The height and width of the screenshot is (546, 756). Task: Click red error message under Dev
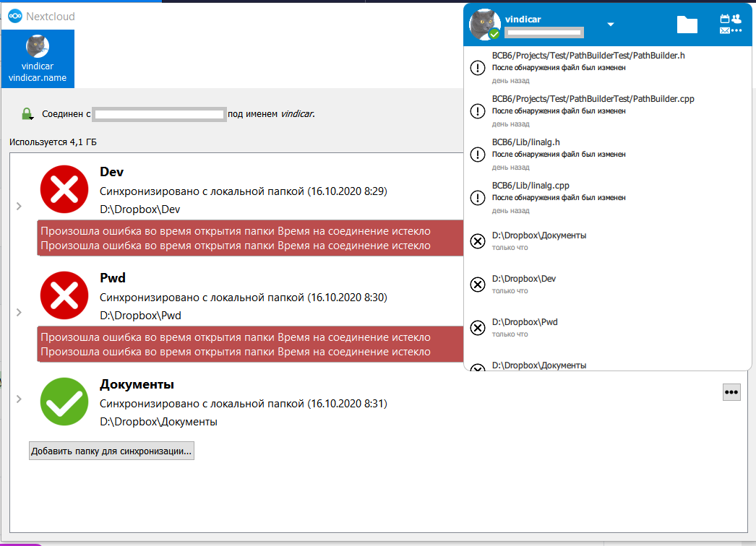[250, 238]
